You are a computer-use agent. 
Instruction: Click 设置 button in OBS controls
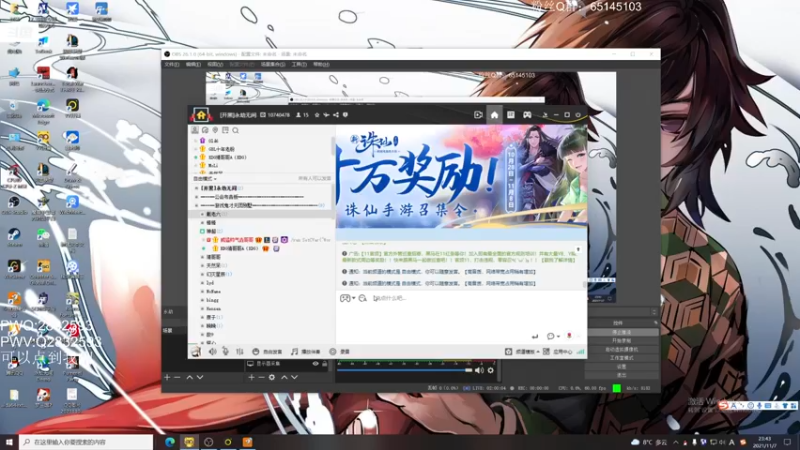(621, 366)
